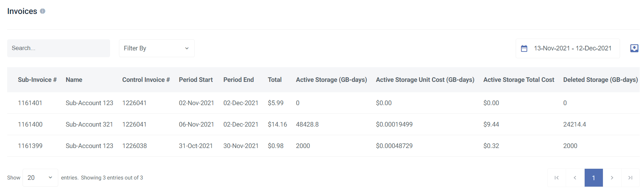Screen dimensions: 644x192
Task: Click the info icon beside Invoices heading
Action: click(x=43, y=11)
